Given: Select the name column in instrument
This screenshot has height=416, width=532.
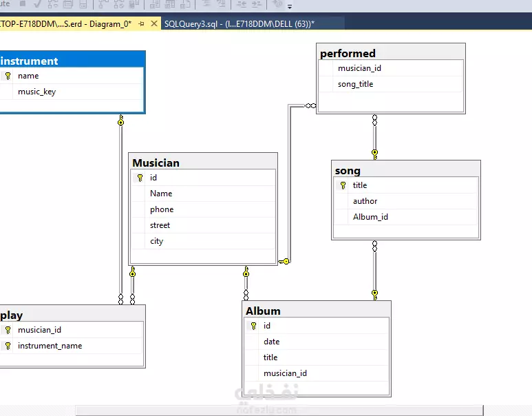Looking at the screenshot, I should (x=72, y=76).
